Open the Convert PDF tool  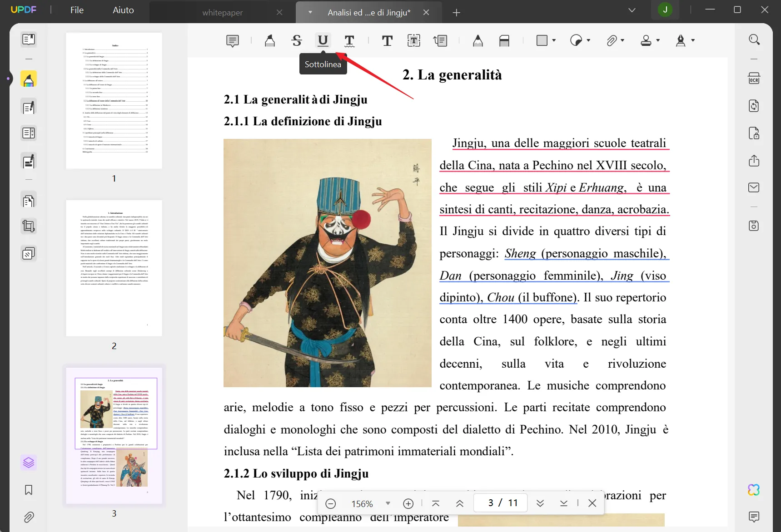point(754,106)
